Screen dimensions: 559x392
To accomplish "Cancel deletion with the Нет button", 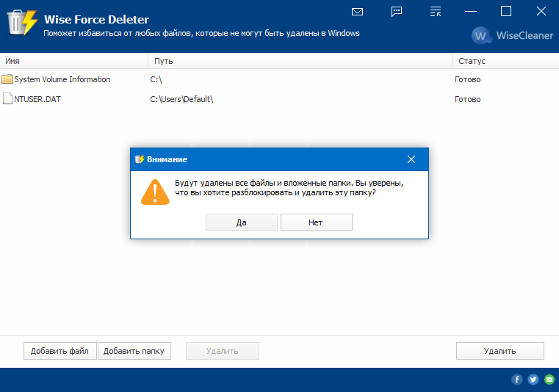I will pyautogui.click(x=316, y=222).
